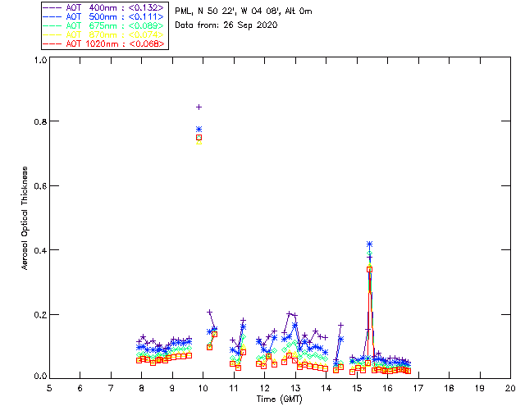Click the x-axis tick label 17
Screen dimensions: 525x420
click(418, 388)
